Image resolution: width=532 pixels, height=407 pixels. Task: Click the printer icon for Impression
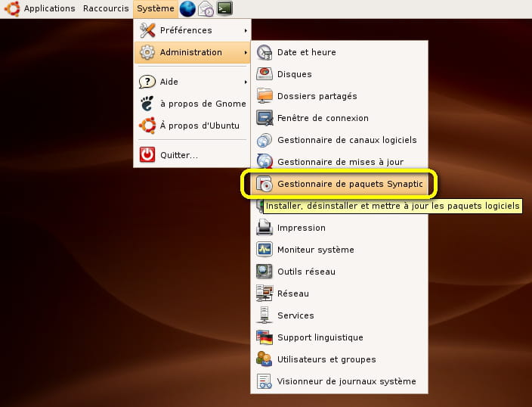[x=264, y=228]
